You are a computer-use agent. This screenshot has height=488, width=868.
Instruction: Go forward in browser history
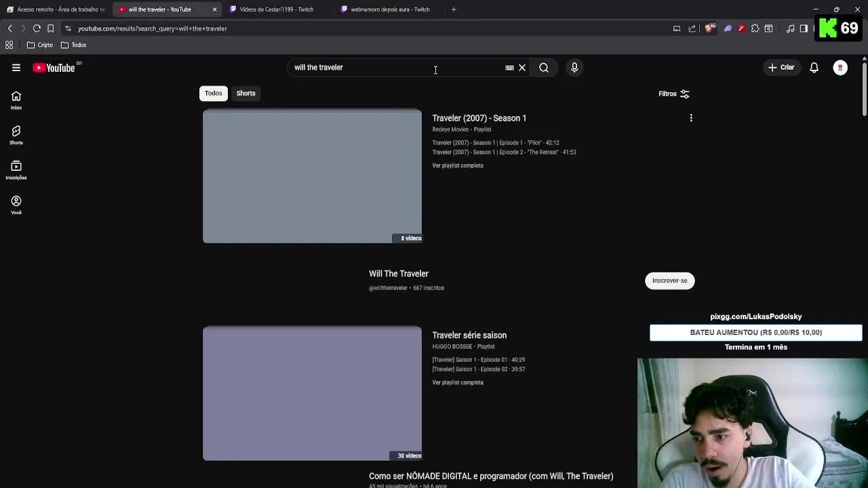pyautogui.click(x=23, y=28)
